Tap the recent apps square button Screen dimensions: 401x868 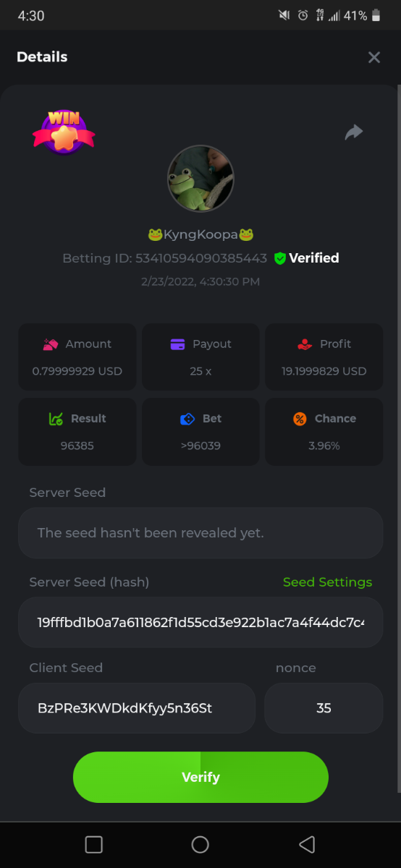tap(93, 844)
